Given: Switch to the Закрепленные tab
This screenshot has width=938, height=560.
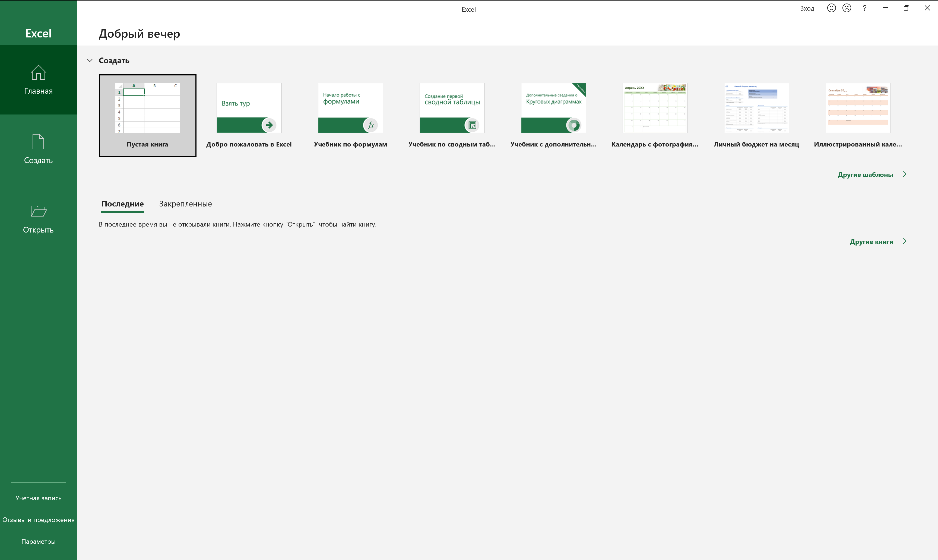Looking at the screenshot, I should [x=185, y=204].
